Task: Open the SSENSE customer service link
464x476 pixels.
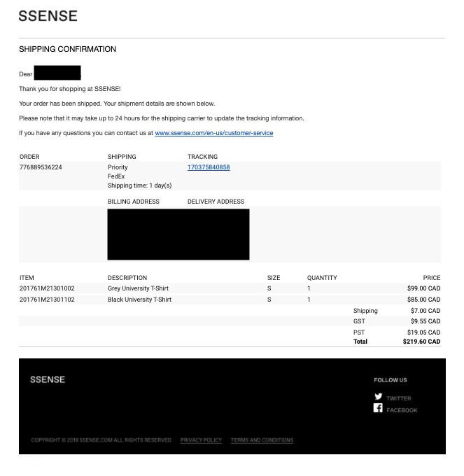Action: point(214,133)
